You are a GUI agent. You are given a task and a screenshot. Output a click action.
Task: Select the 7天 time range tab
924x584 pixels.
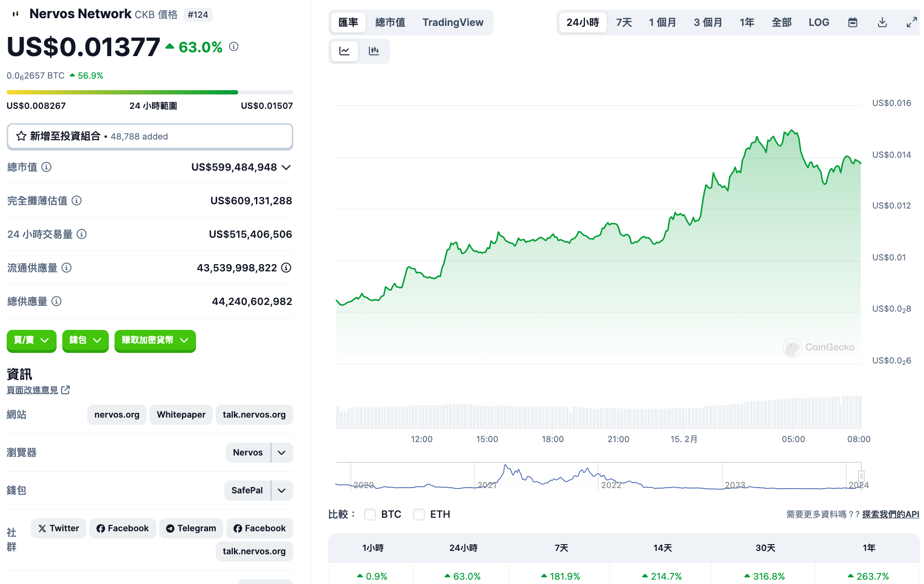(x=624, y=23)
